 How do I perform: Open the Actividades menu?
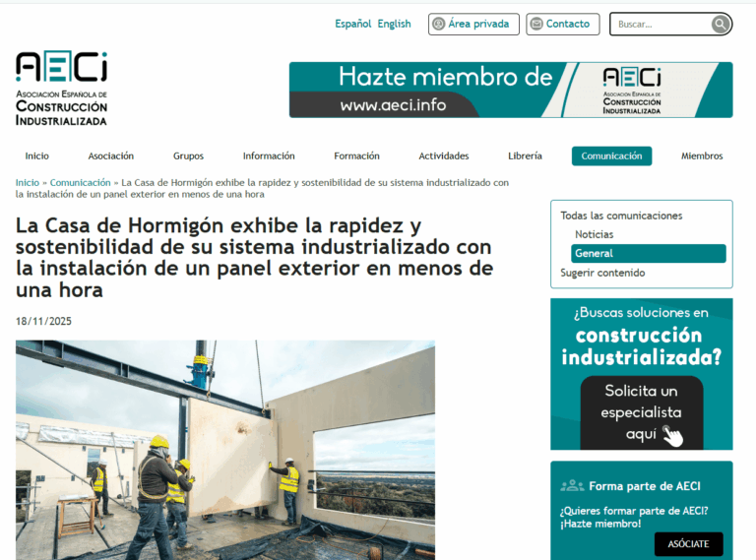444,156
